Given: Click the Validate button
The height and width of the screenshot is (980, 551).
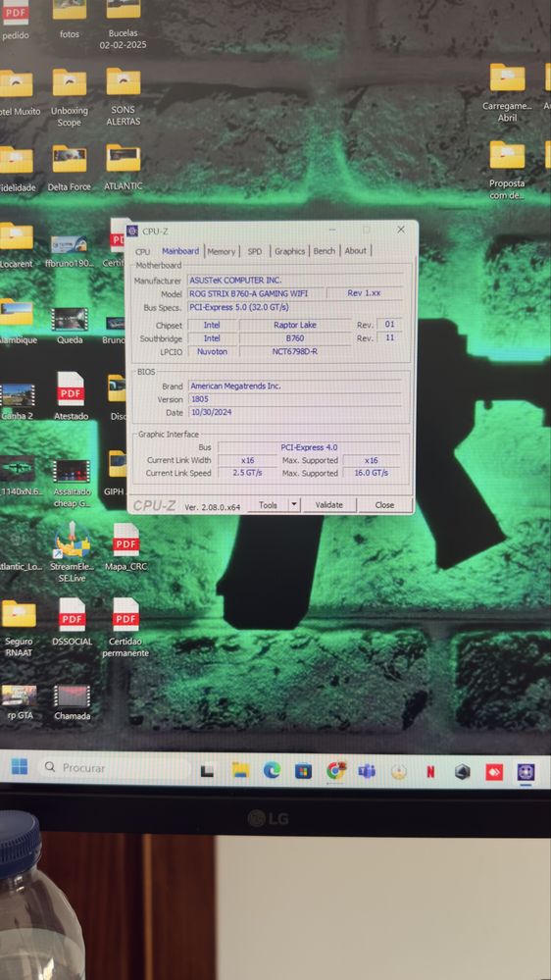Looking at the screenshot, I should coord(329,505).
